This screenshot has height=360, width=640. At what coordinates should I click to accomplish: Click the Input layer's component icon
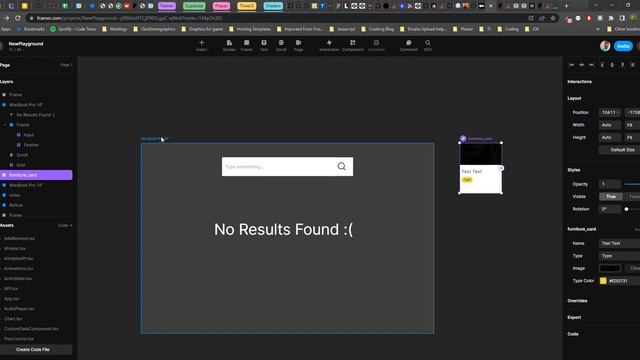pos(19,135)
